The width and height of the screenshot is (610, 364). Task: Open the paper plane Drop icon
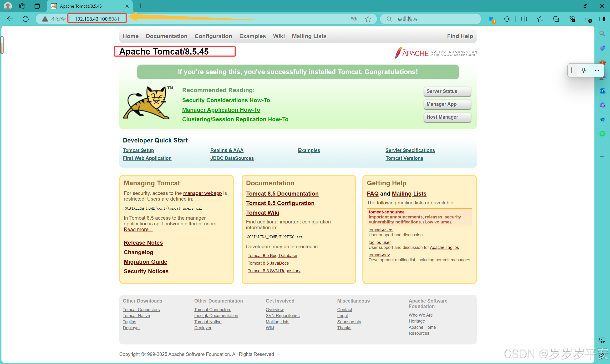coord(602,119)
